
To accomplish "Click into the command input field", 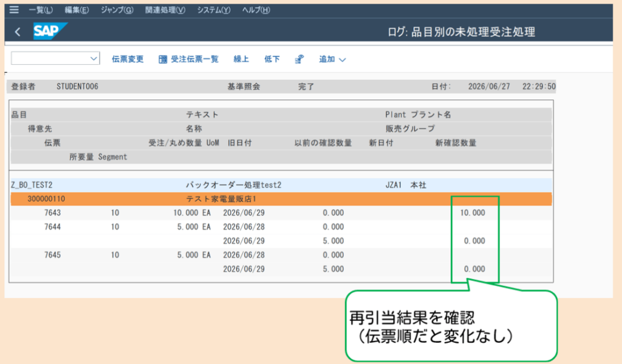I will tap(50, 59).
